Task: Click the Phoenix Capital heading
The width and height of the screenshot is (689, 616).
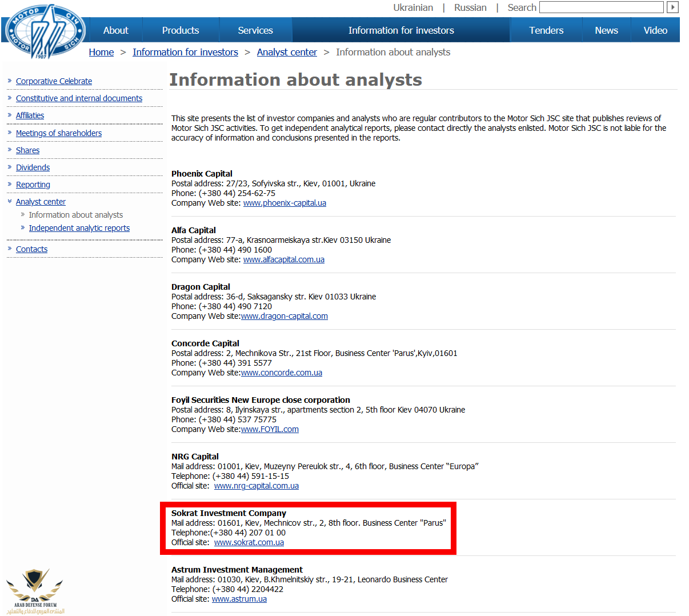Action: [x=202, y=174]
